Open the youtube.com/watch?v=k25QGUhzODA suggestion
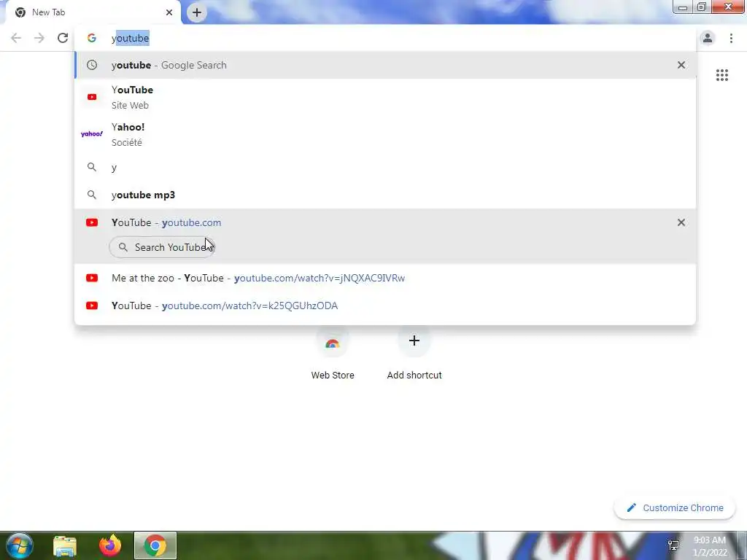Screen dimensions: 747x560 385,306
